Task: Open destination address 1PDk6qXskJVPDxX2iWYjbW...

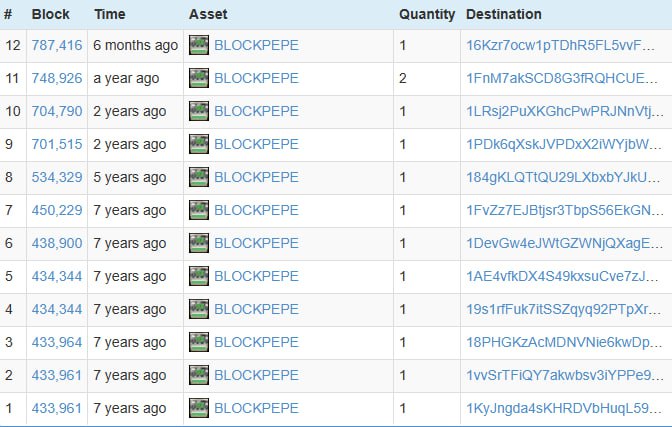Action: point(564,144)
